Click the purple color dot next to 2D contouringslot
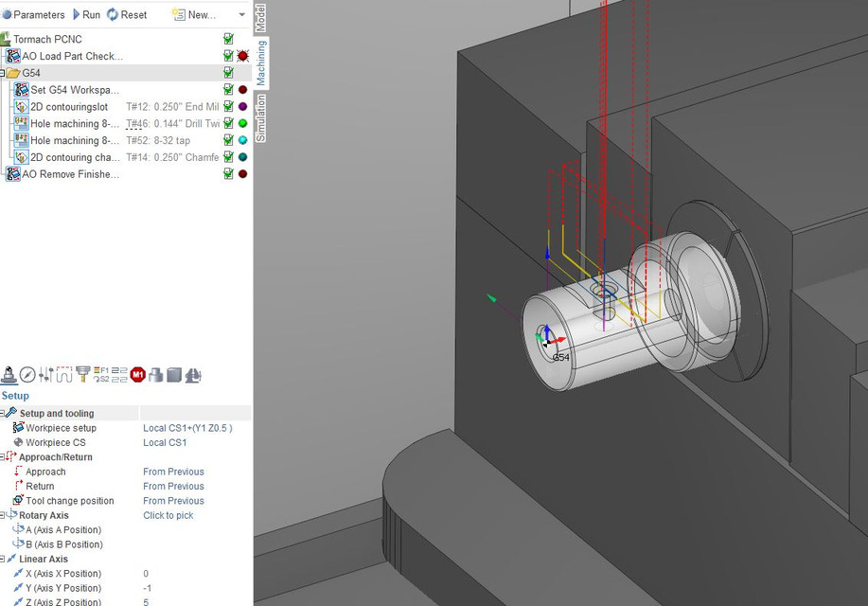Viewport: 868px width, 606px height. [x=243, y=106]
